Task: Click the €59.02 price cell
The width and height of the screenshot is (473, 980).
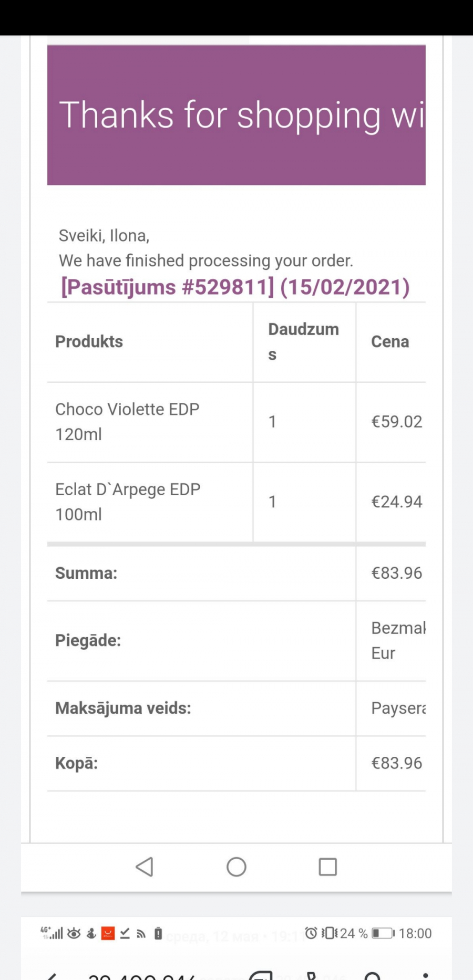Action: [397, 422]
